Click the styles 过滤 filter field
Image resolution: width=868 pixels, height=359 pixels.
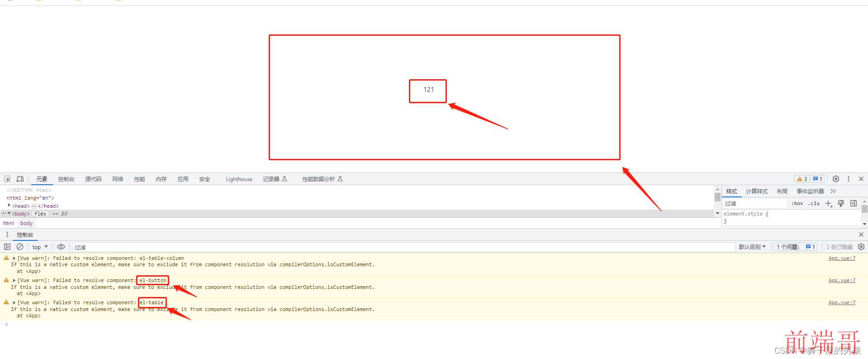tap(754, 204)
